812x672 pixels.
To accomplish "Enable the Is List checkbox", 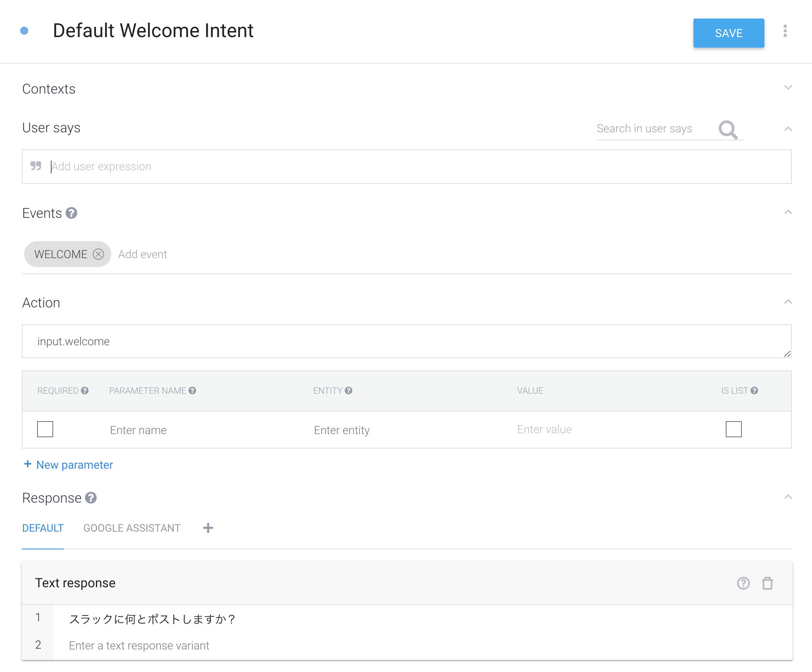I will [x=733, y=429].
